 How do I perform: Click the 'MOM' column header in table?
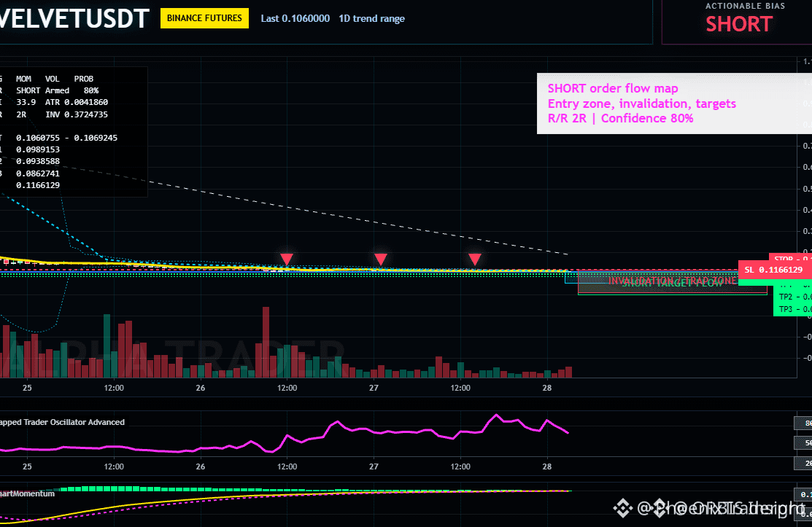[x=23, y=79]
